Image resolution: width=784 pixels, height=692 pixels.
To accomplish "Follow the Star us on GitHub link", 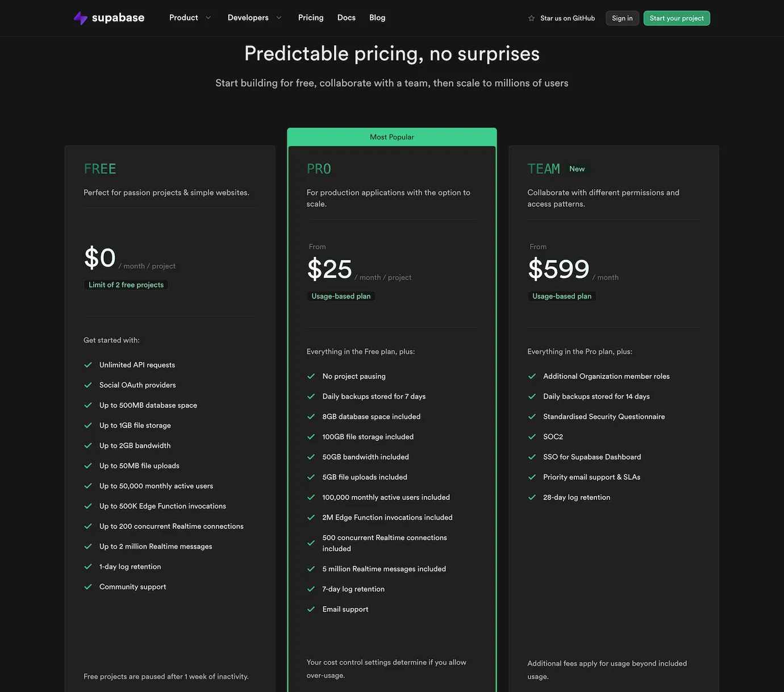I will (x=567, y=18).
